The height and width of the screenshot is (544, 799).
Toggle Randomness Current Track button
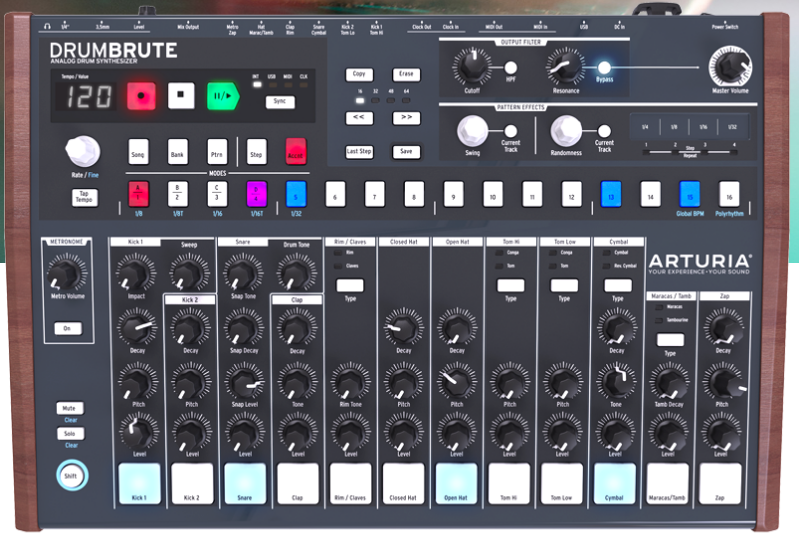click(604, 131)
